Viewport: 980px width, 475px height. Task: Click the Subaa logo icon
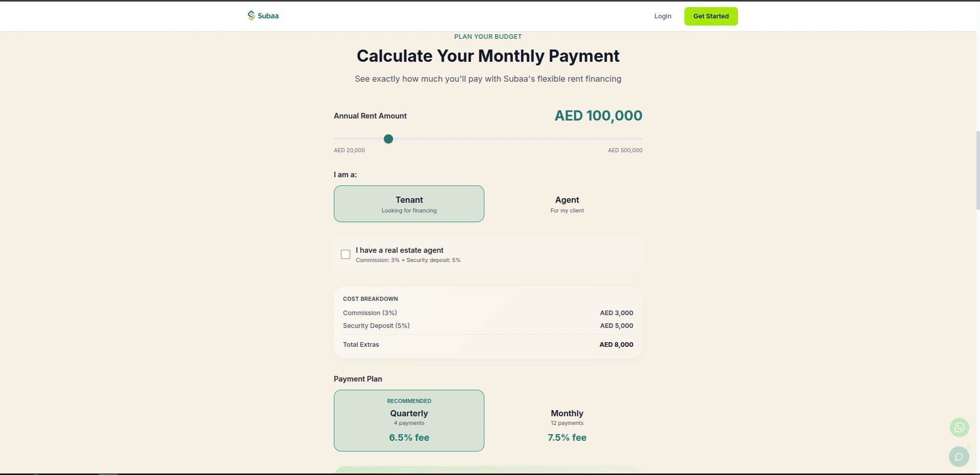[x=251, y=16]
